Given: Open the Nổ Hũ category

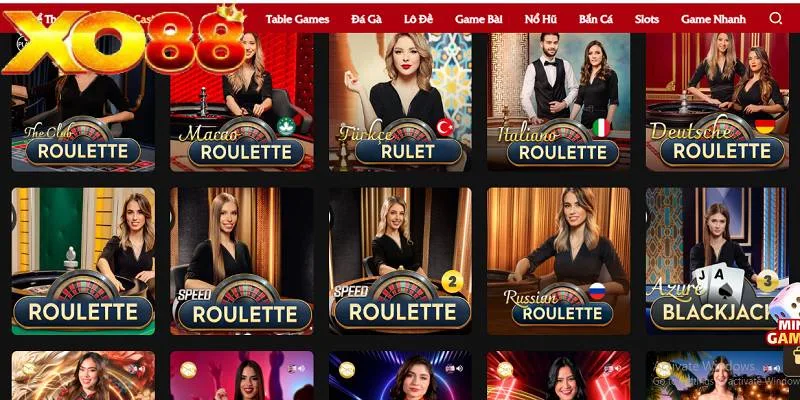Looking at the screenshot, I should 540,19.
